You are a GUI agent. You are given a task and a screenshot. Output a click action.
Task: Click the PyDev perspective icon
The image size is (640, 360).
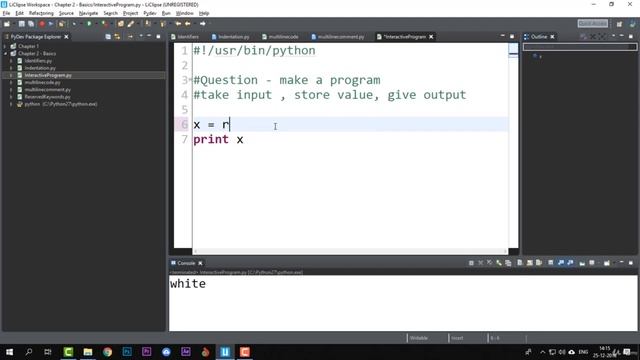[x=633, y=24]
